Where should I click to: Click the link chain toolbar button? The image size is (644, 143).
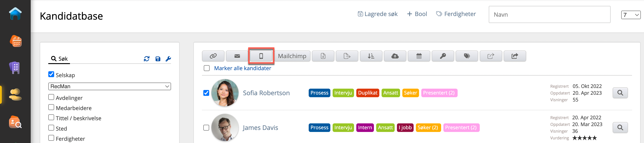[x=213, y=56]
